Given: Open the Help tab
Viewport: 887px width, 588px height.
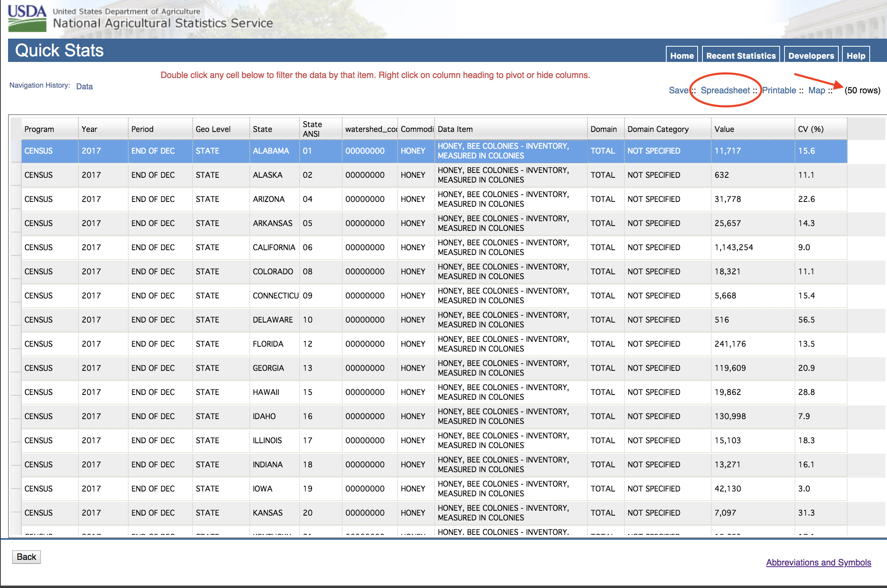Looking at the screenshot, I should click(x=856, y=56).
